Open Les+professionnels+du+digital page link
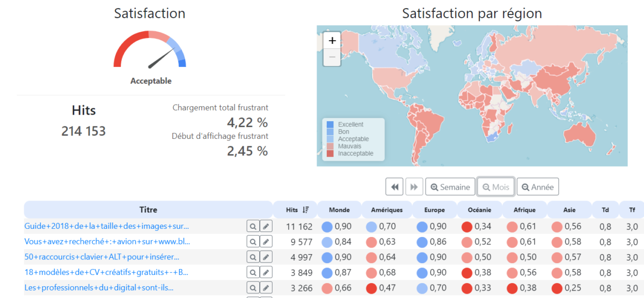This screenshot has width=644, height=298. click(99, 288)
